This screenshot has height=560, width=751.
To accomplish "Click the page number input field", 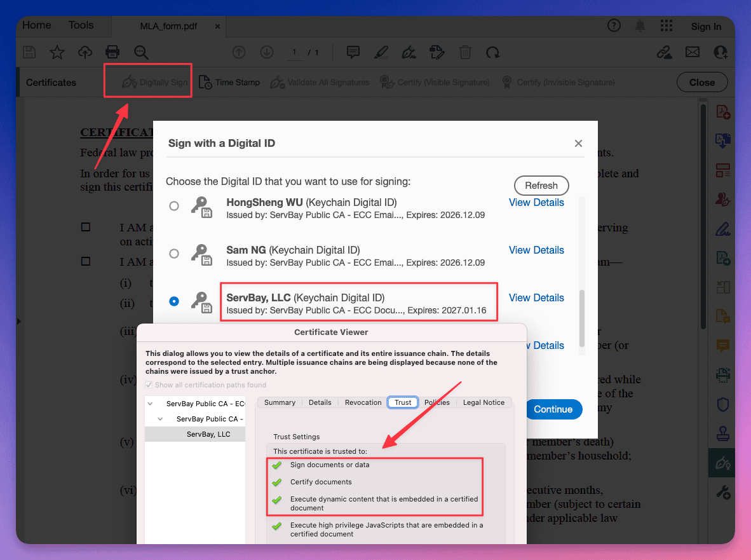I will [x=295, y=53].
